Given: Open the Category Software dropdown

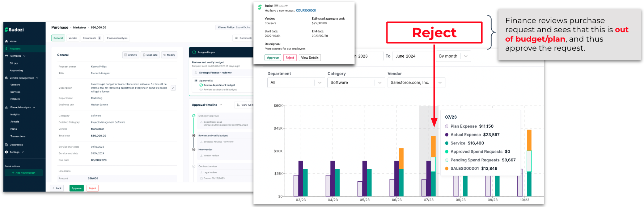Looking at the screenshot, I should coord(356,83).
